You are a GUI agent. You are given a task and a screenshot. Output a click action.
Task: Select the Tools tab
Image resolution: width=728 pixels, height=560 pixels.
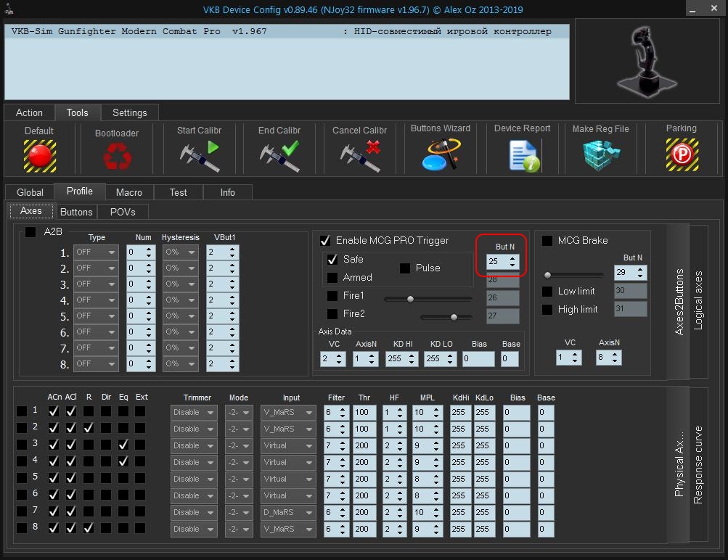tap(78, 112)
